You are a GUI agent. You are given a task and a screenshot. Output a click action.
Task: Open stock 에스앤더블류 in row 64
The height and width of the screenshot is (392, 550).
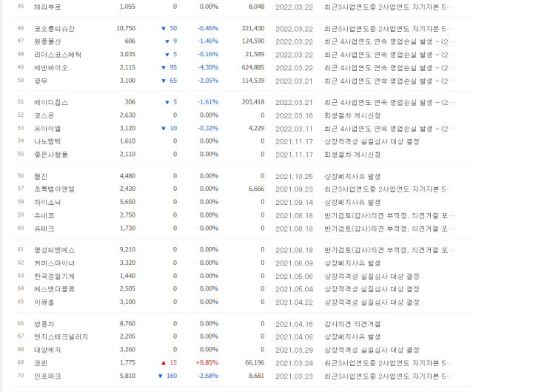(54, 289)
